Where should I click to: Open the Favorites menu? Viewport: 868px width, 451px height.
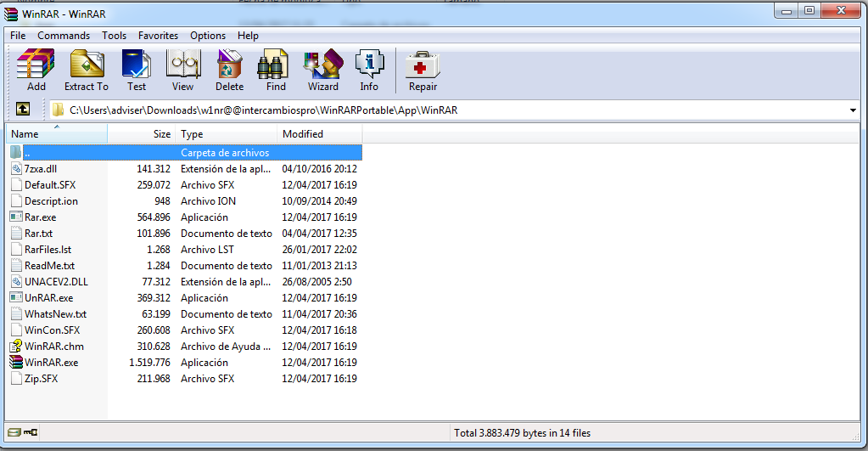159,36
